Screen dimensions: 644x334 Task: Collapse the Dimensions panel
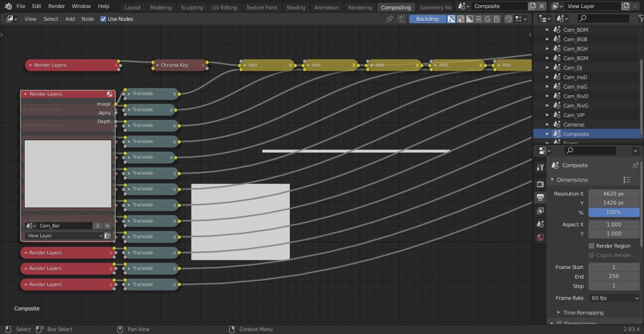click(x=552, y=180)
